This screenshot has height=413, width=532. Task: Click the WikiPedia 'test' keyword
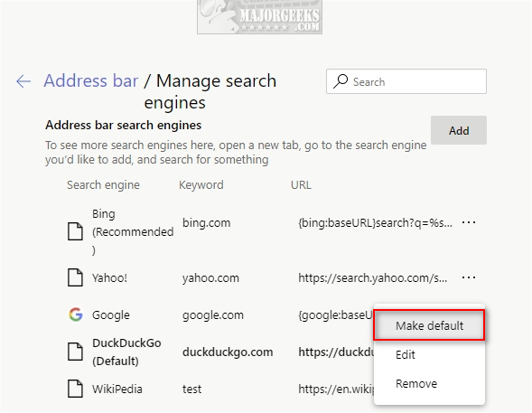(x=191, y=389)
